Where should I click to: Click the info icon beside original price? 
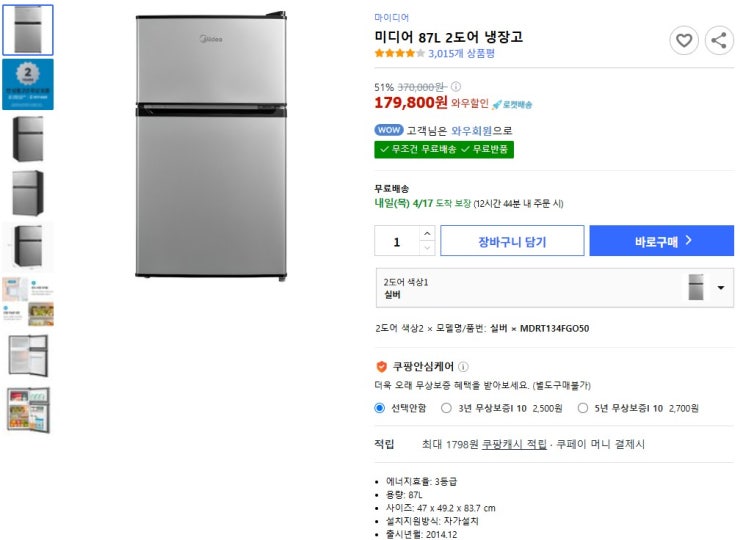455,87
